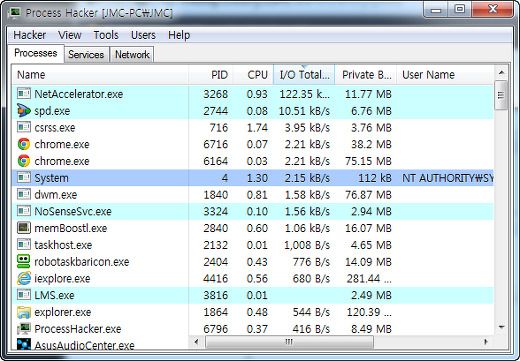This screenshot has height=361, width=520.
Task: Select the iexplore.exe process name
Action: tap(62, 278)
